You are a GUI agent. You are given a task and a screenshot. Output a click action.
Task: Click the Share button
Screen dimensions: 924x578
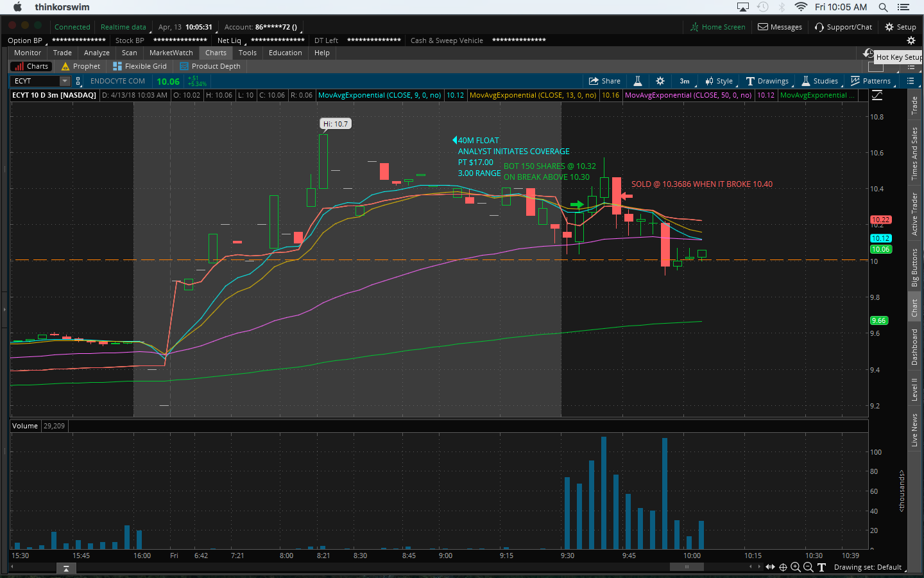click(604, 81)
